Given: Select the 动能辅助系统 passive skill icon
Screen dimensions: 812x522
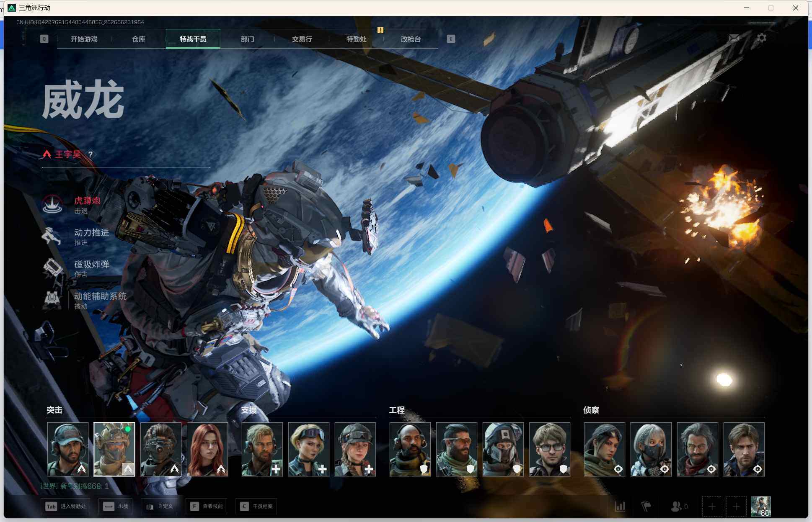Looking at the screenshot, I should [x=52, y=300].
